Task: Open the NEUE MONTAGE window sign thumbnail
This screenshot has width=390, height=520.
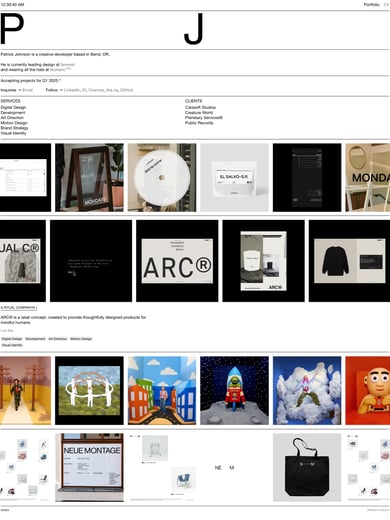Action: (89, 467)
